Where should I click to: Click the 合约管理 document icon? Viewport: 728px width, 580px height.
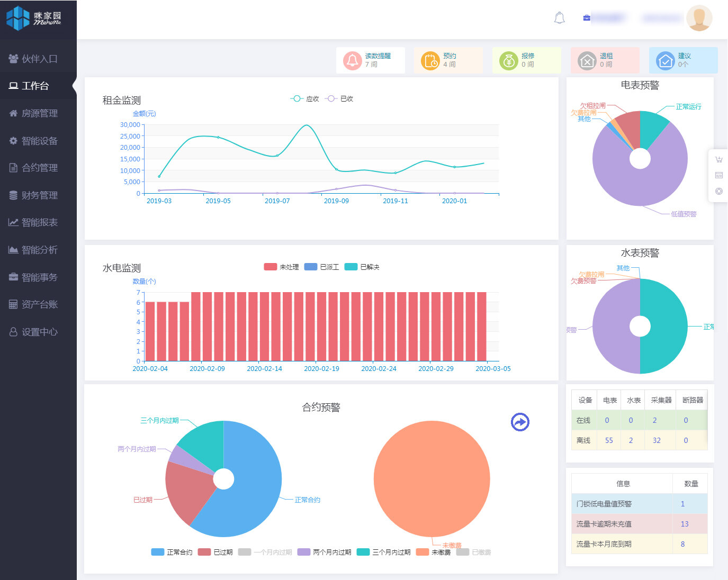(13, 168)
